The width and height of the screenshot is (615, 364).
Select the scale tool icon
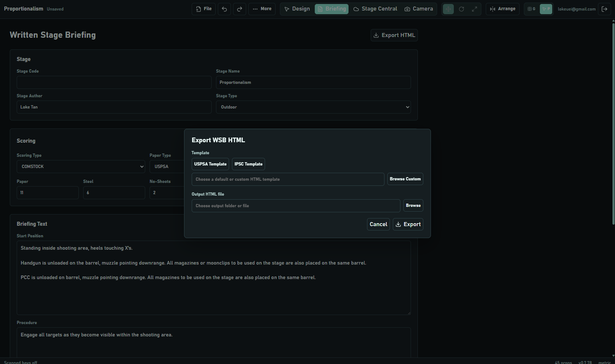coord(475,9)
